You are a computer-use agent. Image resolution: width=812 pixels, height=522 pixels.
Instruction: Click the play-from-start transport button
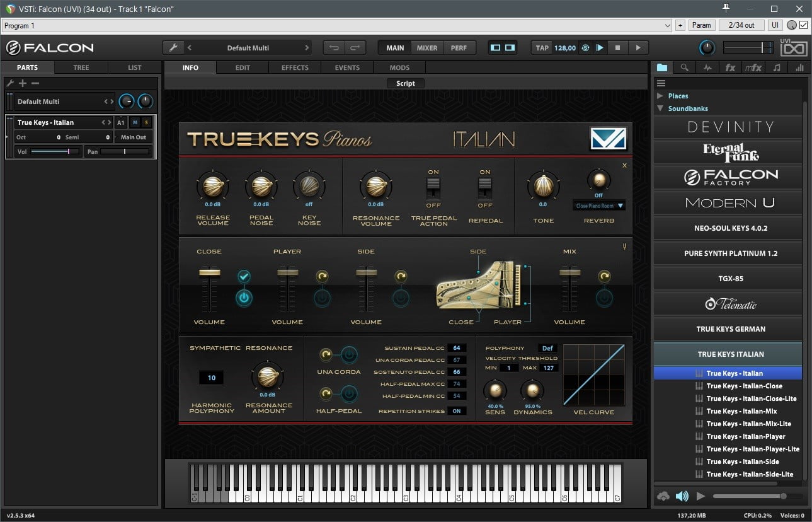[x=600, y=48]
